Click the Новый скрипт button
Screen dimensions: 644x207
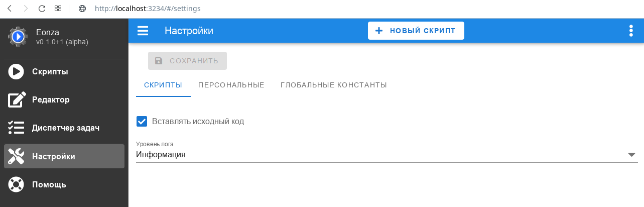(416, 31)
